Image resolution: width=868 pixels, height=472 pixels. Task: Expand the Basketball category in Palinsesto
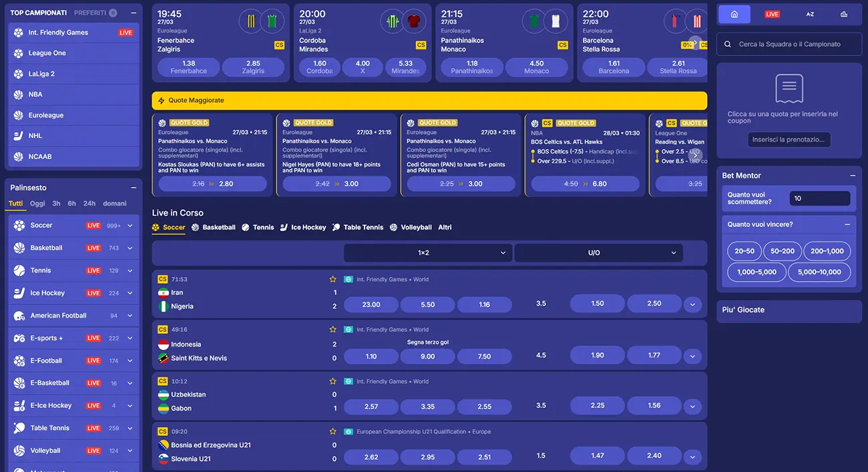[x=130, y=248]
